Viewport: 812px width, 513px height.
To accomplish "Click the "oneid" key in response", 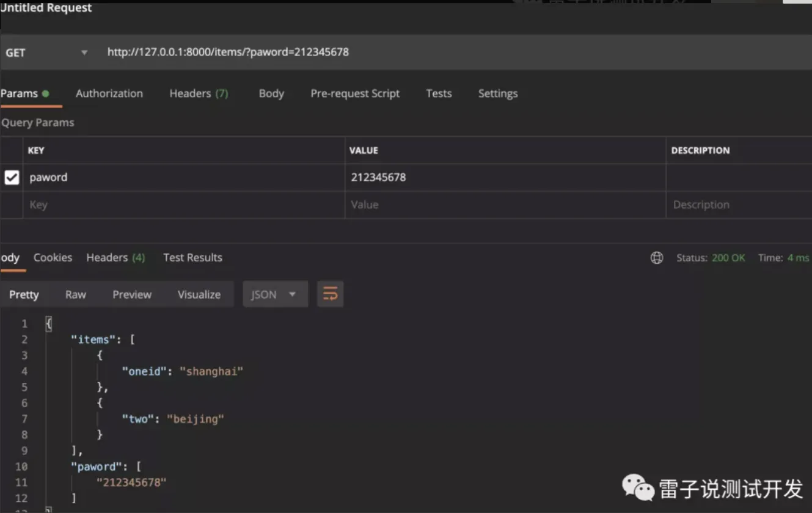I will click(x=144, y=371).
